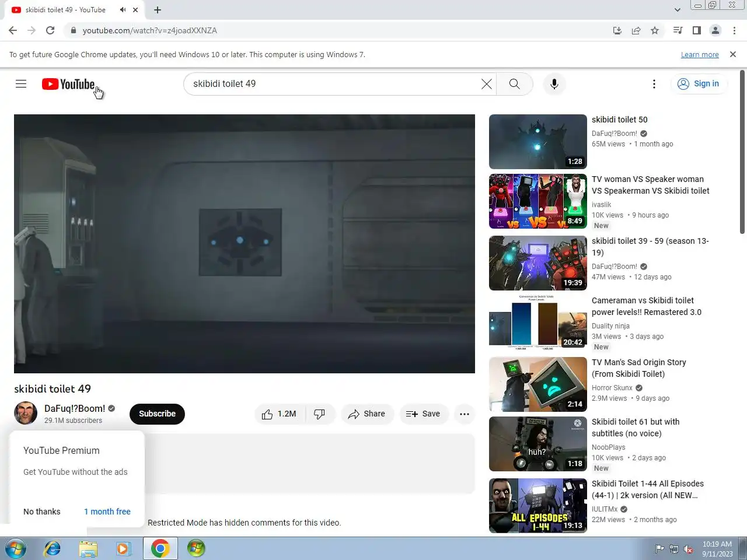Screen dimensions: 747x560
Task: Open Windows Media Player from taskbar
Action: (123, 549)
